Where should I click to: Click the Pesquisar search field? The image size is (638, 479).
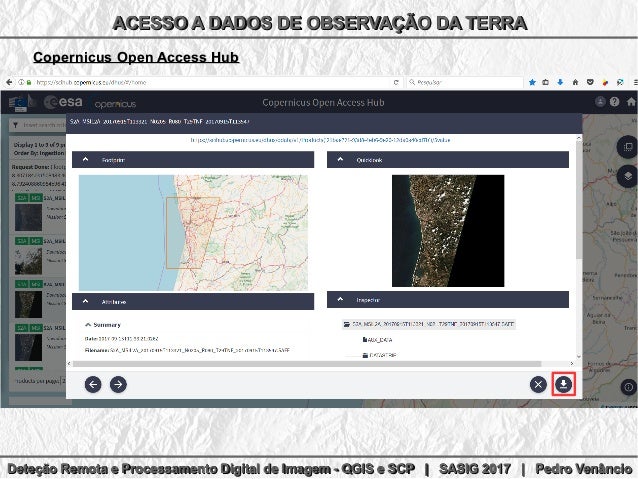465,82
